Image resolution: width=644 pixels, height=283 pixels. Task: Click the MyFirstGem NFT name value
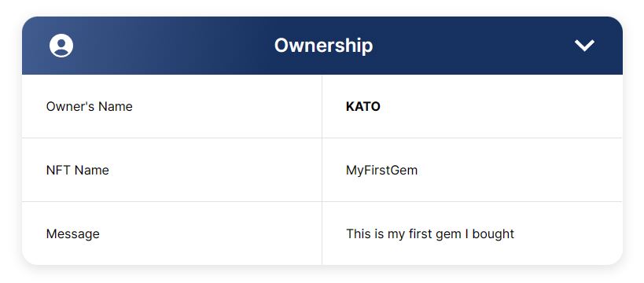[x=381, y=170]
